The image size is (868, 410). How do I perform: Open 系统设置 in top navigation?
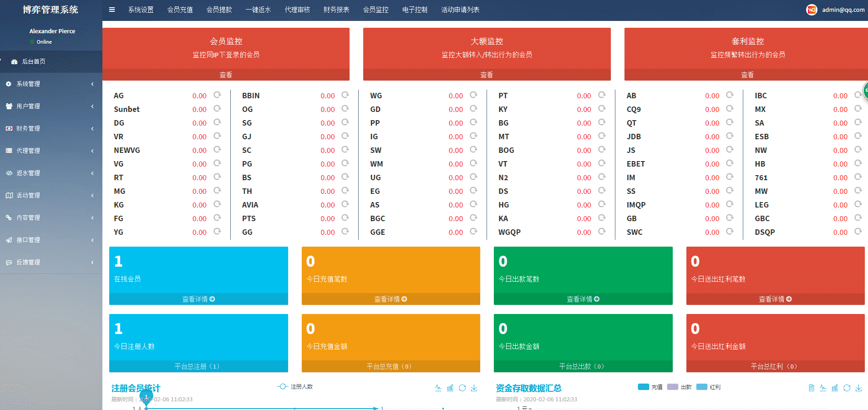141,10
